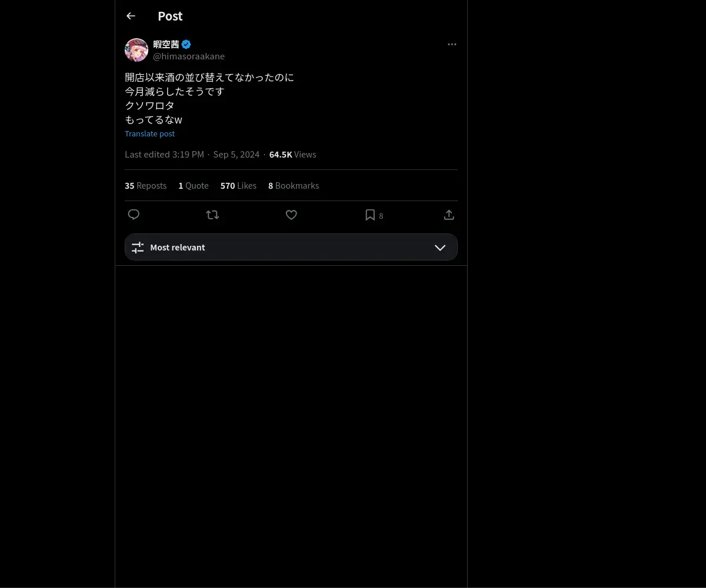Open the Last edited 3:19 PM history
The height and width of the screenshot is (588, 706).
click(x=164, y=154)
